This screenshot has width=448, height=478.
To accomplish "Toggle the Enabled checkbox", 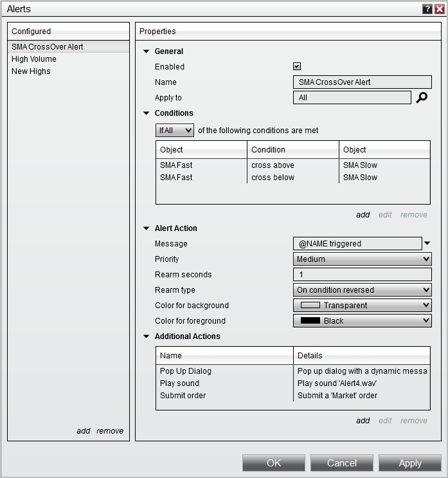I will point(297,66).
